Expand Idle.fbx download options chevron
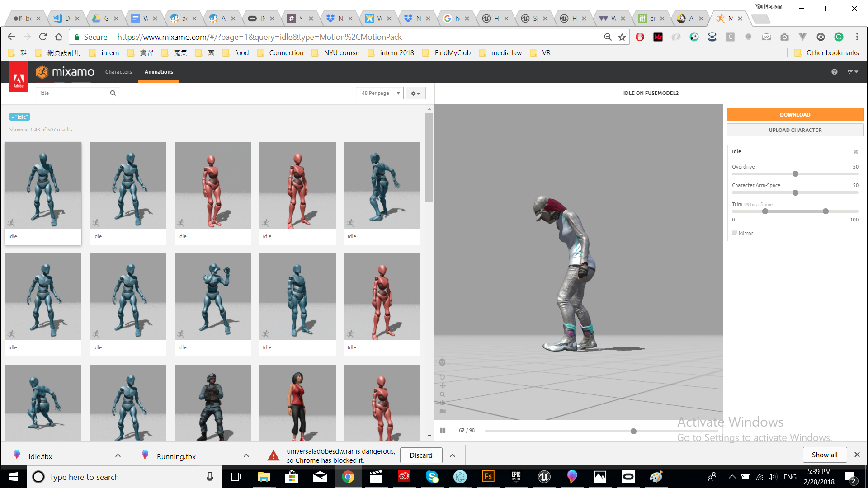The width and height of the screenshot is (868, 488). point(118,455)
